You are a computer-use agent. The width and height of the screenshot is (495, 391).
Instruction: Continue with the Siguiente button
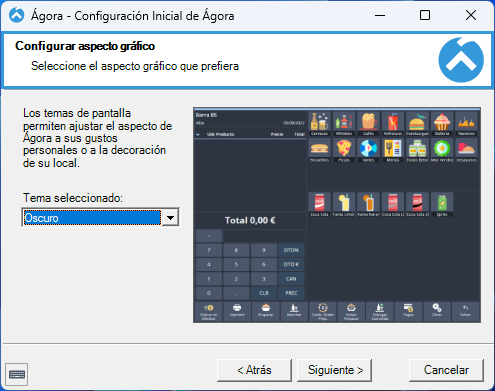(334, 370)
